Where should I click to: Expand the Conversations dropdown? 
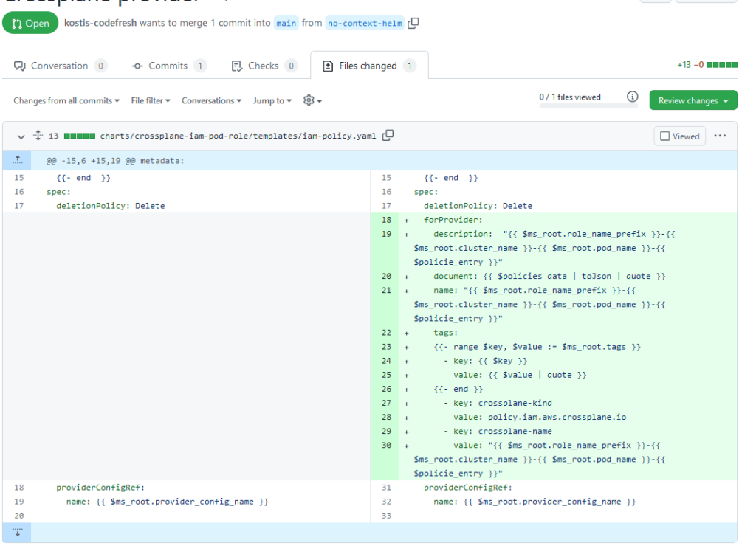tap(212, 100)
